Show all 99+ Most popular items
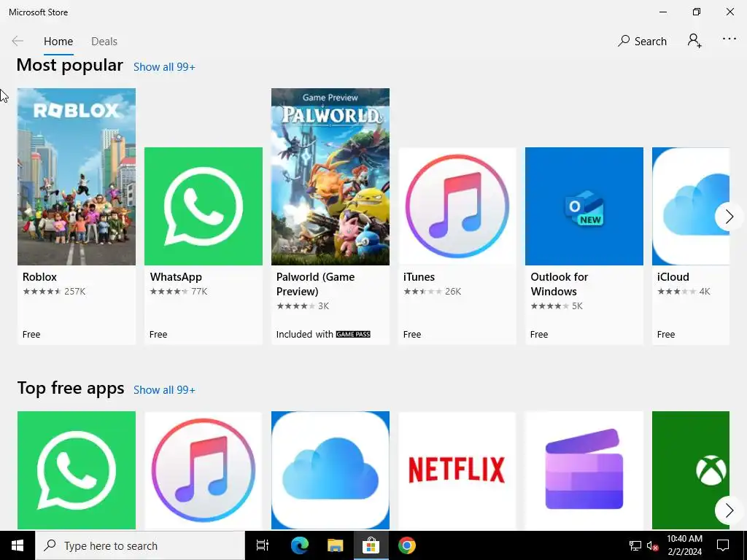 [164, 67]
